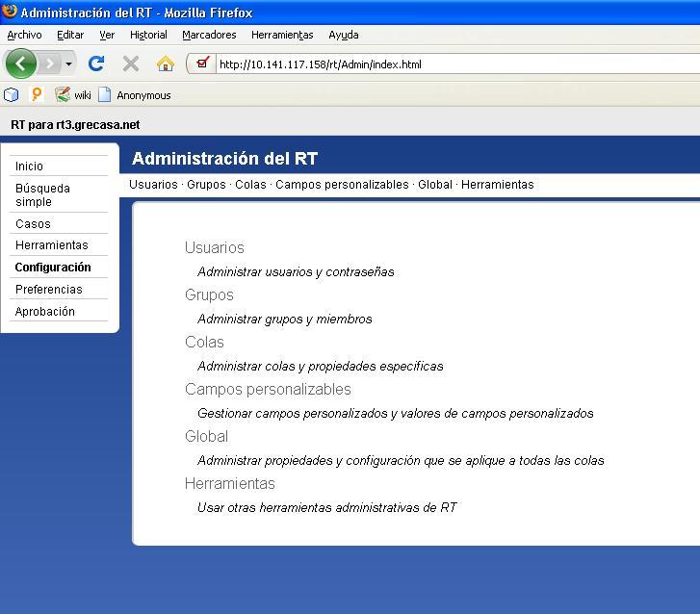Open the blue cube bookmark icon
The image size is (700, 614).
coord(12,94)
